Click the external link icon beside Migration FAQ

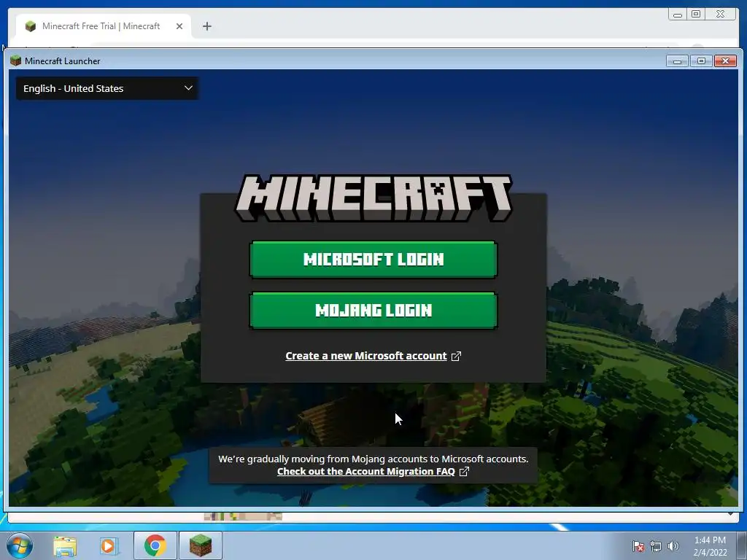click(464, 472)
